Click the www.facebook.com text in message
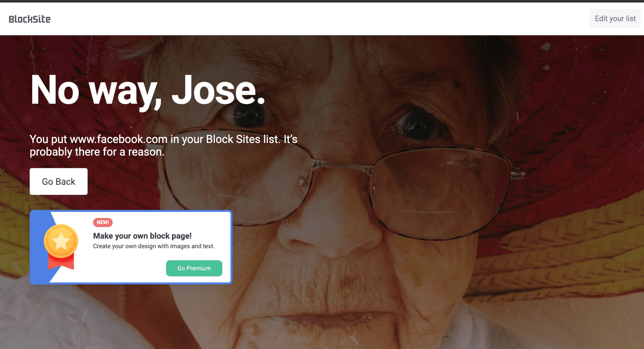This screenshot has width=644, height=349. [119, 139]
